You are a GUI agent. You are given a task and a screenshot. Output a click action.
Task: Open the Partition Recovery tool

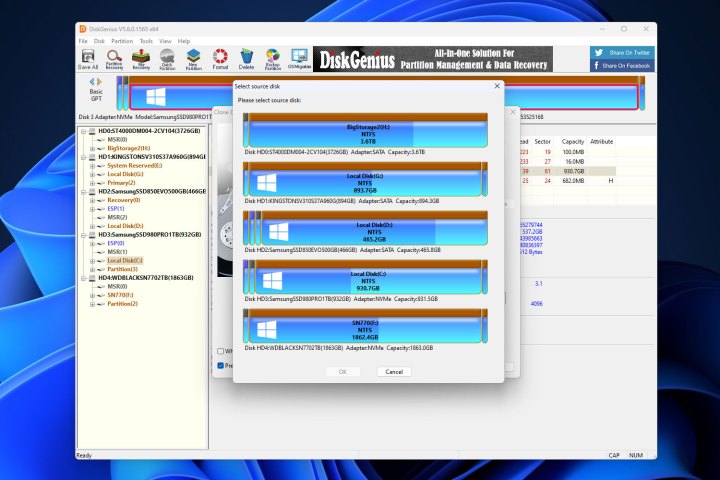pyautogui.click(x=114, y=59)
